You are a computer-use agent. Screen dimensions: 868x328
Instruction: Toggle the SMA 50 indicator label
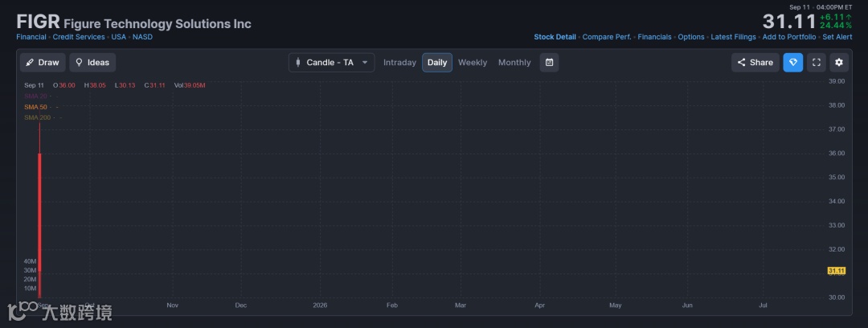(x=35, y=107)
